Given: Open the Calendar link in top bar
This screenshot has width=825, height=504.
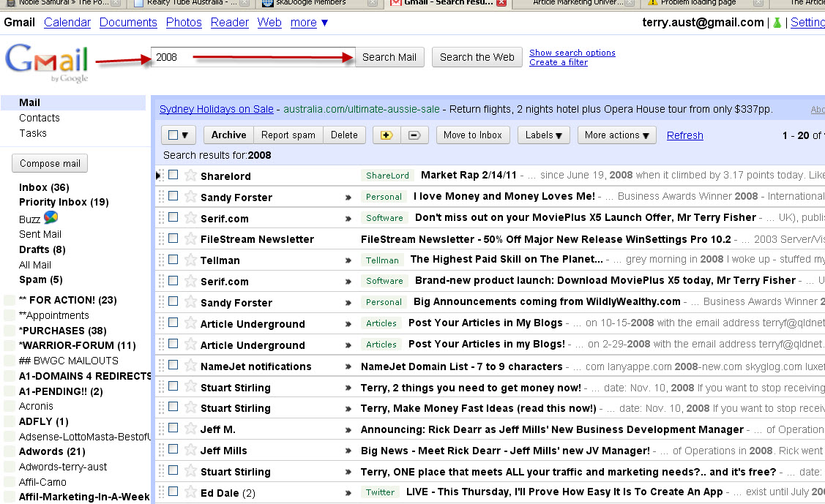Looking at the screenshot, I should 67,22.
